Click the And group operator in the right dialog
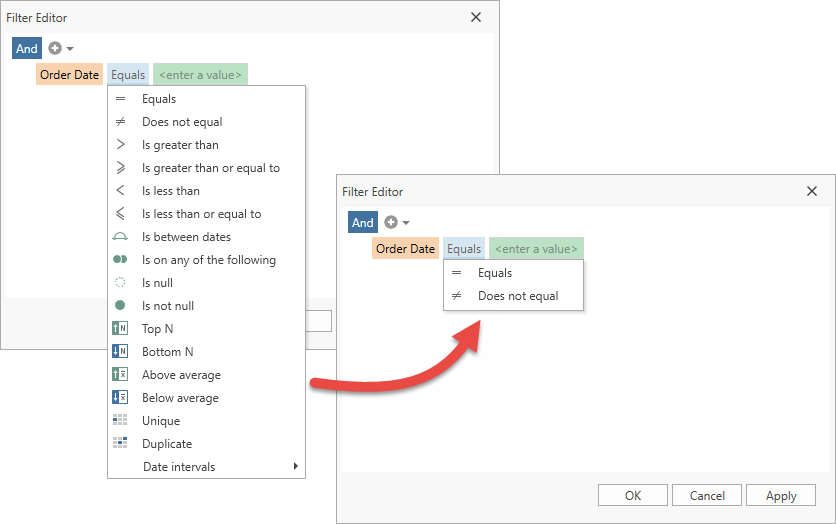 point(363,223)
